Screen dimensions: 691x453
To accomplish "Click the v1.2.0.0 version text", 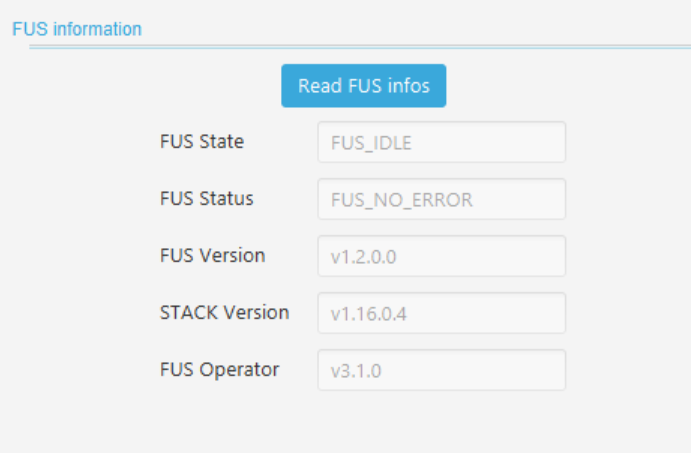I will point(364,257).
